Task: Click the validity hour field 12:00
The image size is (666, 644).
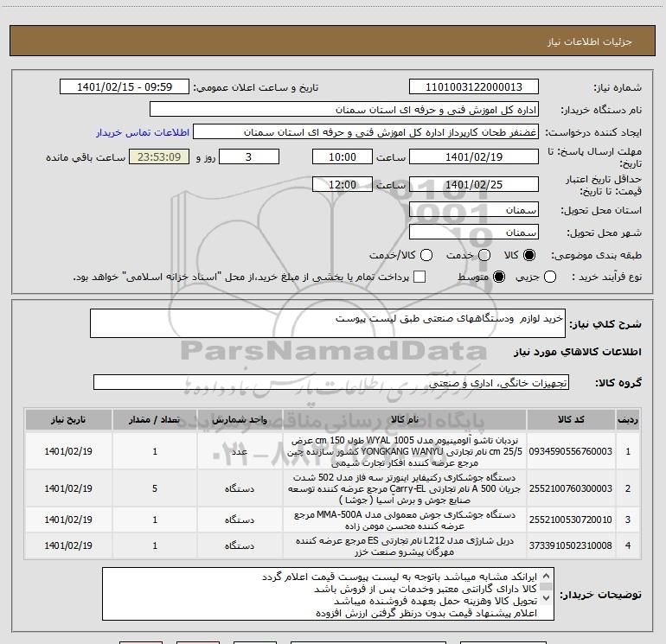Action: coord(343,185)
